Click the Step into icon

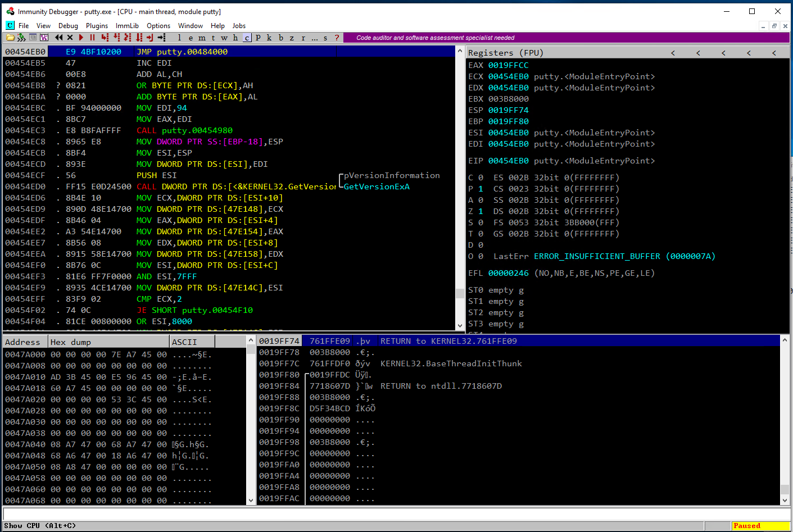(x=105, y=38)
